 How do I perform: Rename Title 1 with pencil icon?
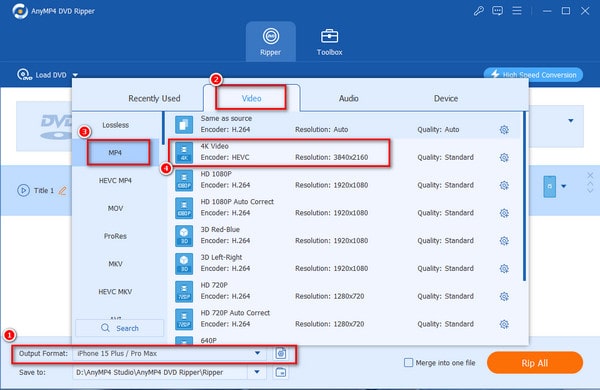[62, 190]
